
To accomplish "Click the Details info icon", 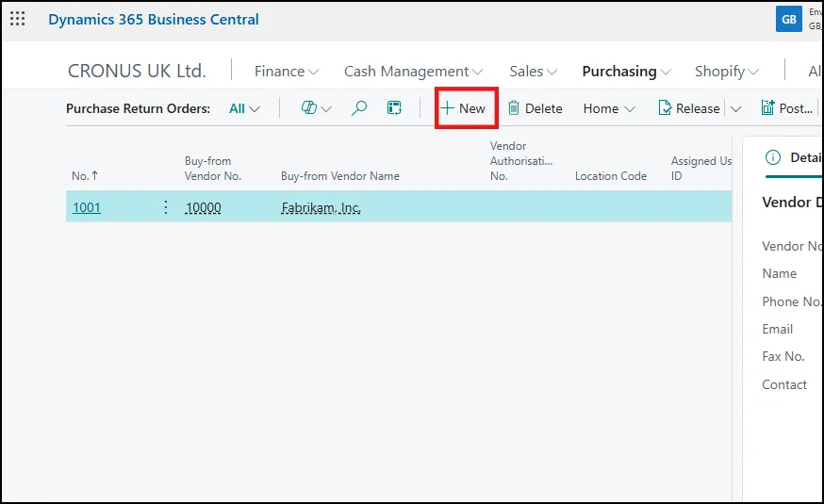I will point(773,157).
